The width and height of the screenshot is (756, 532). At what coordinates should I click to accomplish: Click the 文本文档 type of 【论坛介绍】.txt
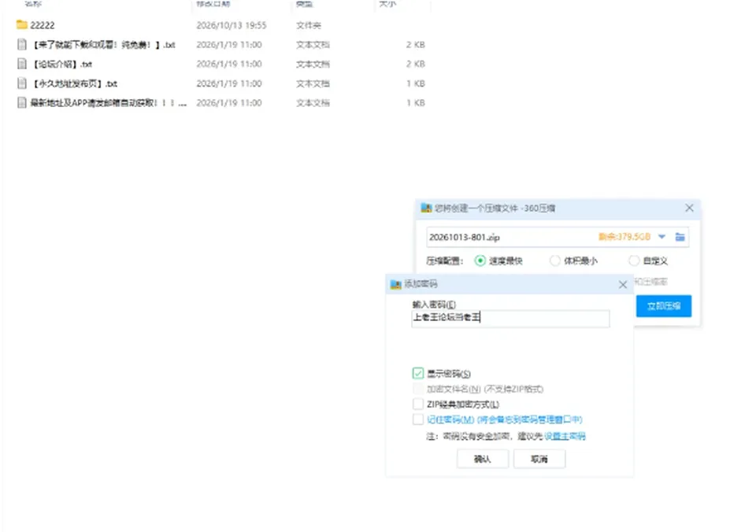tap(313, 64)
